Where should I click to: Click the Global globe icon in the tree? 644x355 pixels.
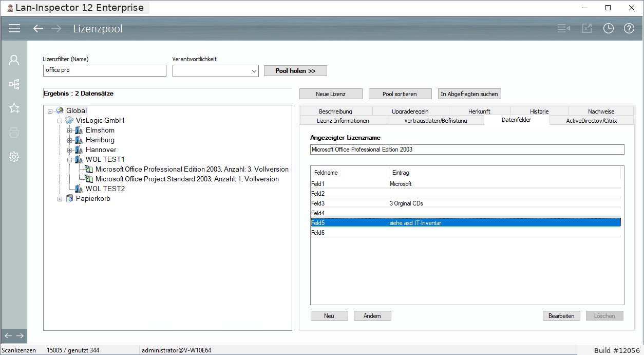[60, 110]
